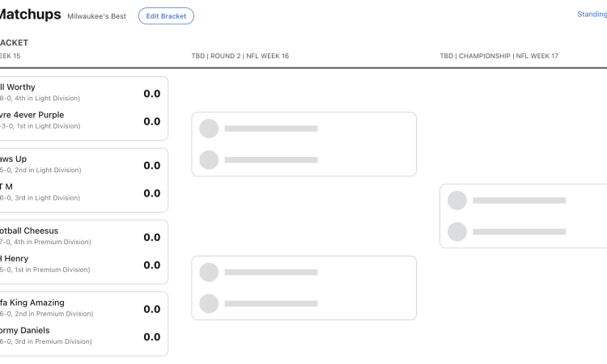The height and width of the screenshot is (364, 607).
Task: Select the 4ever Purple team
Action: pyautogui.click(x=32, y=115)
